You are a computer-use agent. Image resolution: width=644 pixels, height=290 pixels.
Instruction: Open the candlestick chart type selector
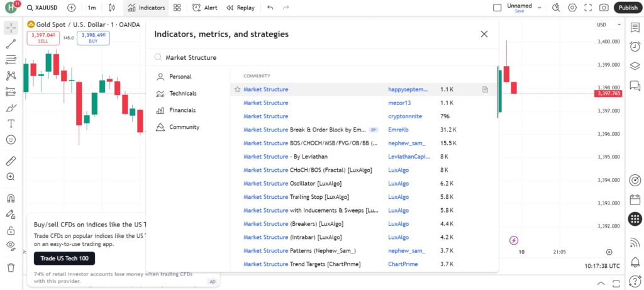(x=112, y=8)
